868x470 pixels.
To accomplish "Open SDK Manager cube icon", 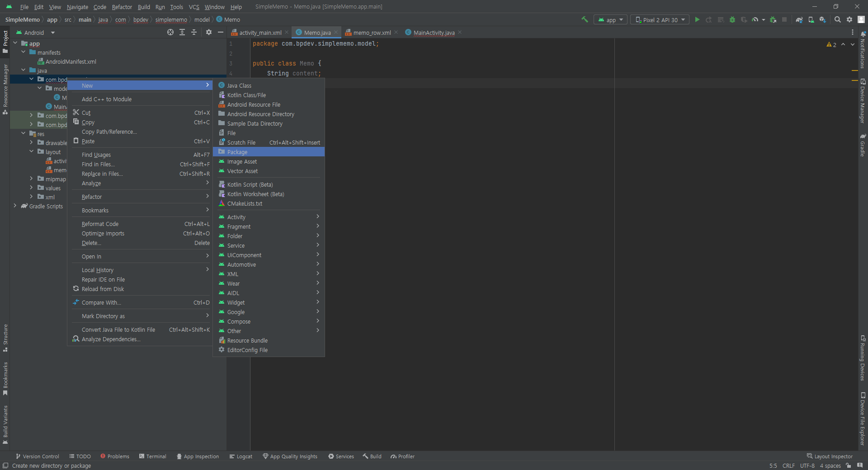I will [x=822, y=19].
